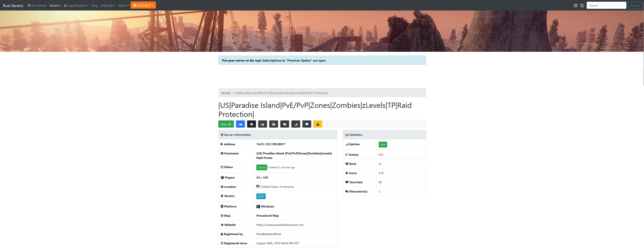Image resolution: width=644 pixels, height=248 pixels.
Task: Click the server address 74.91.125.199:28017
Action: coord(271,144)
